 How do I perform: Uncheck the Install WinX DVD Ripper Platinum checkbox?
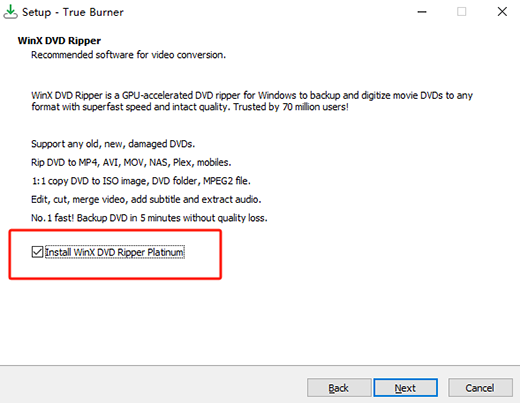click(37, 252)
